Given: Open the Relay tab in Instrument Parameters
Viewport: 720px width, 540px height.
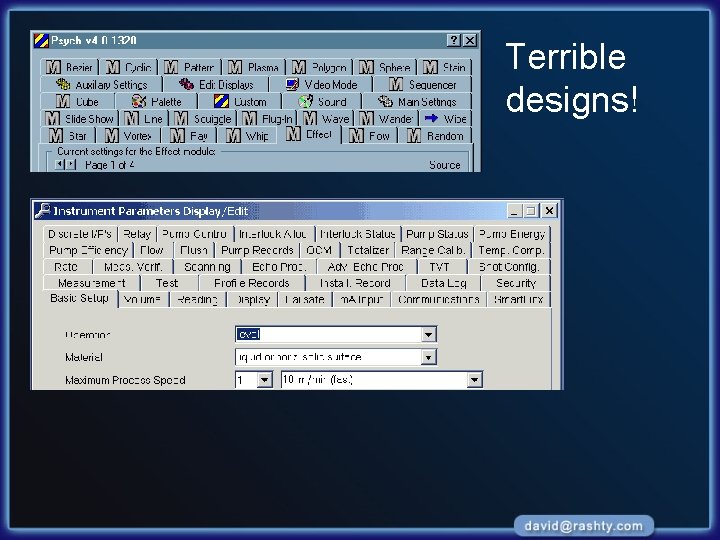Looking at the screenshot, I should click(x=137, y=234).
